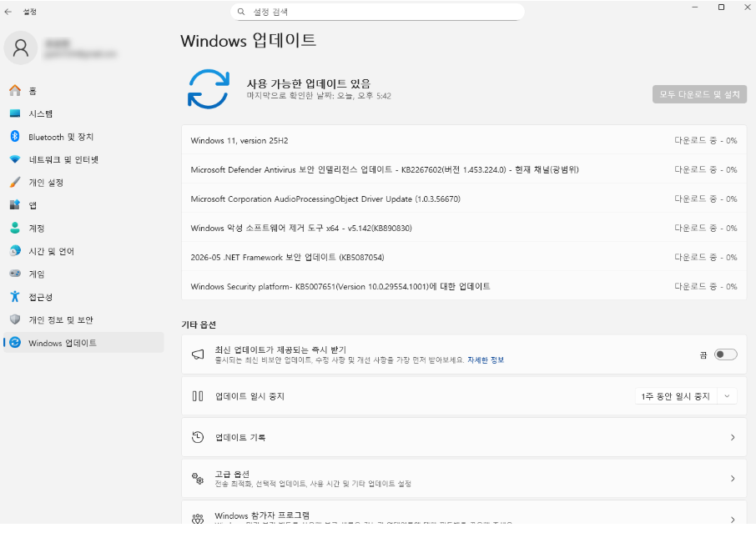Select Windows 11, version 25H2 update row
The image size is (756, 543).
point(464,140)
